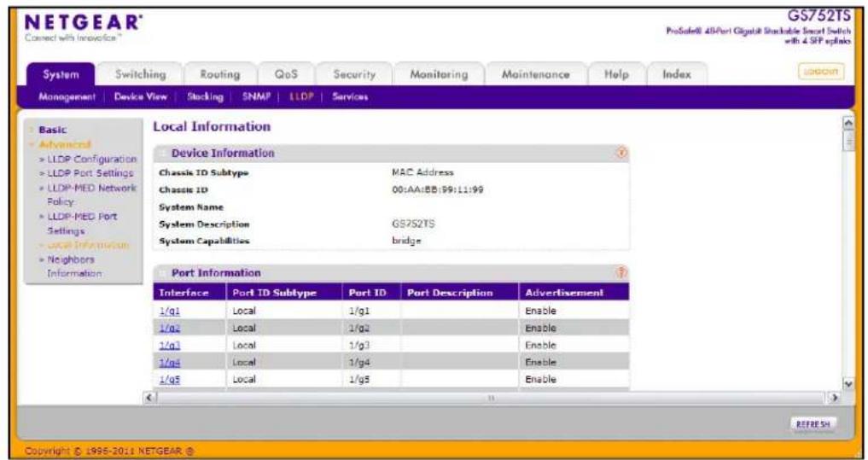Click the Port ID Subtype column header
The image size is (868, 460).
tap(284, 293)
